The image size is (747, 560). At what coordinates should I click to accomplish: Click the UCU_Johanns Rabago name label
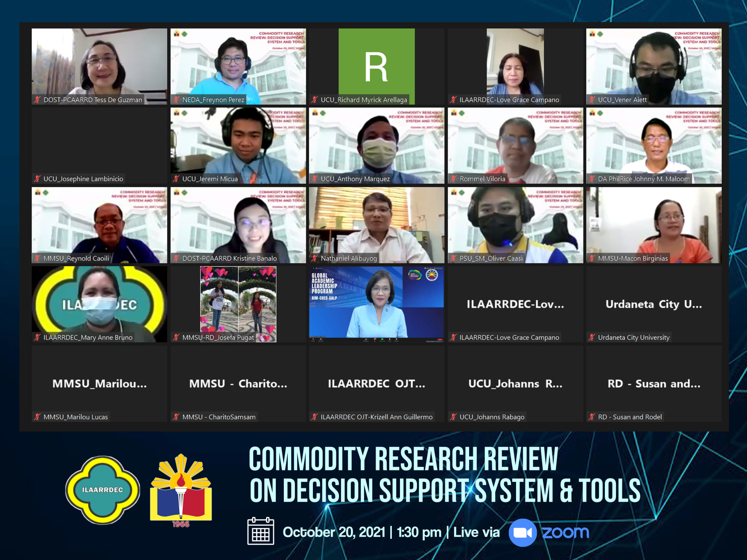[x=492, y=417]
